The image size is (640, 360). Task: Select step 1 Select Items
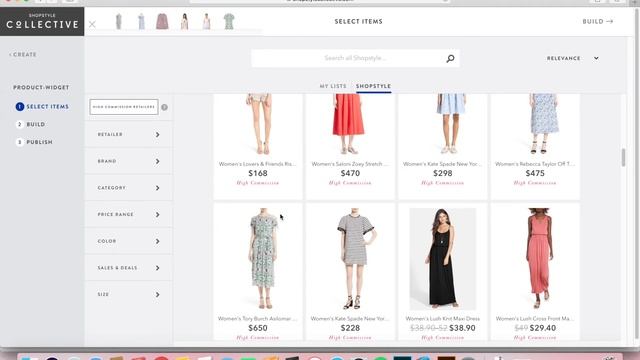point(42,107)
